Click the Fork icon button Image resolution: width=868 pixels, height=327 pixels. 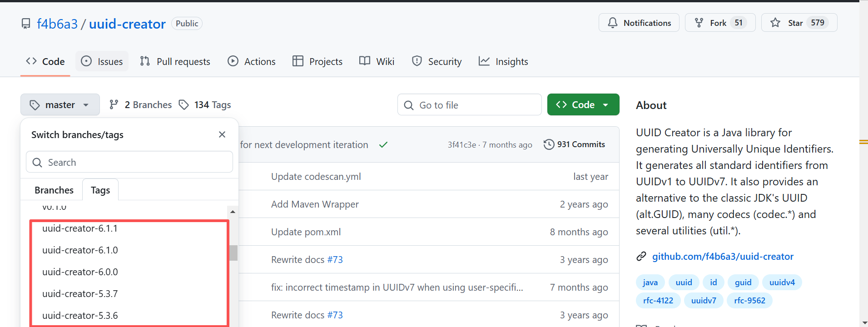(x=699, y=23)
